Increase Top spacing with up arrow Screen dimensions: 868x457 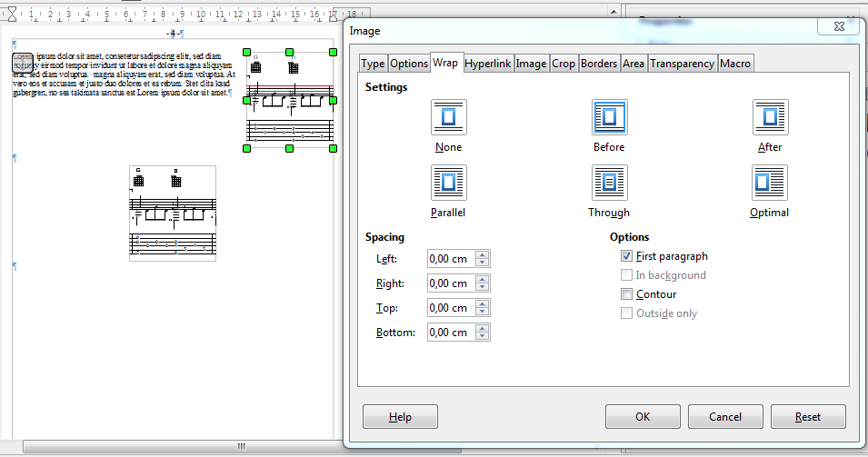click(x=482, y=304)
